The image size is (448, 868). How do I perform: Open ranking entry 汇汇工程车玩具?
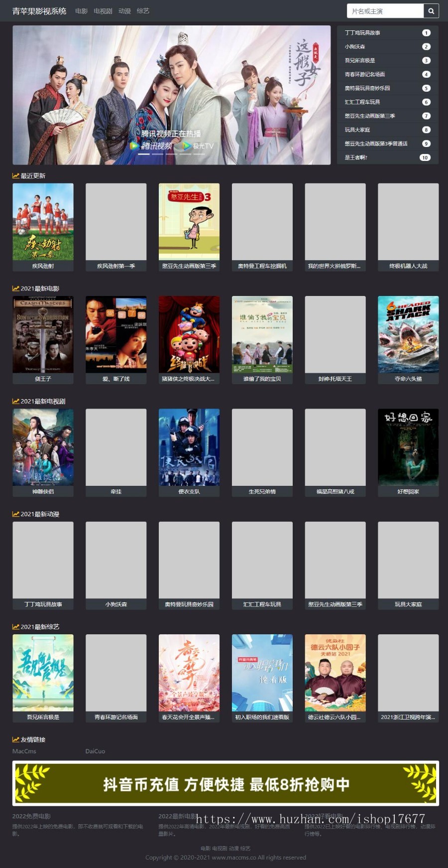click(362, 102)
